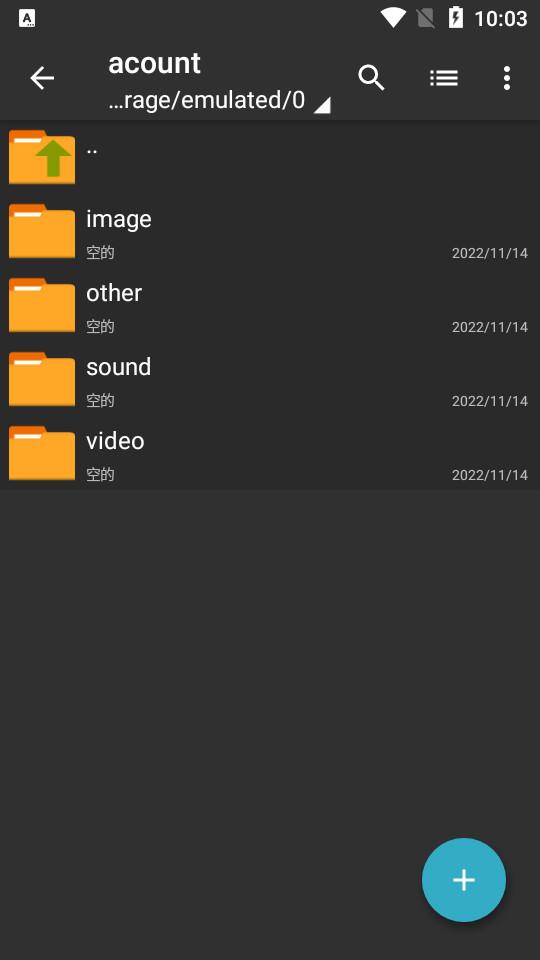
Task: Tap the battery charging status icon
Action: (x=456, y=18)
